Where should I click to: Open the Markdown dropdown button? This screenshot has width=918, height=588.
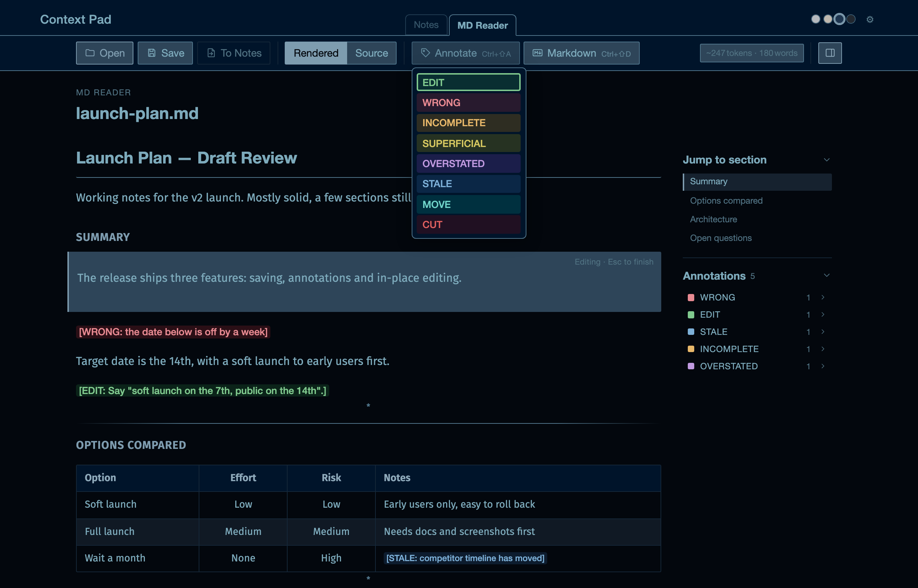pyautogui.click(x=581, y=53)
